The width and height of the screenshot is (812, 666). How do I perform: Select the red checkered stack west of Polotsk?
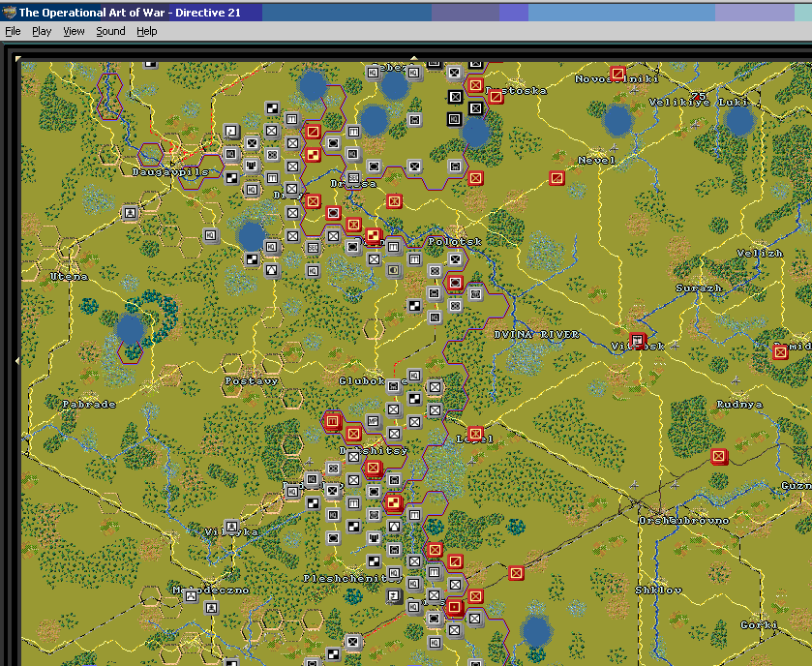373,236
